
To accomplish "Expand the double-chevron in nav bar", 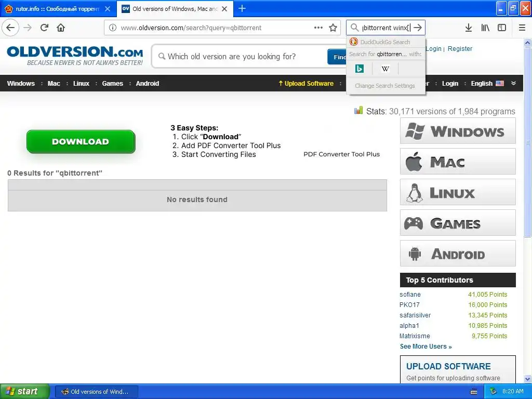I will point(513,83).
